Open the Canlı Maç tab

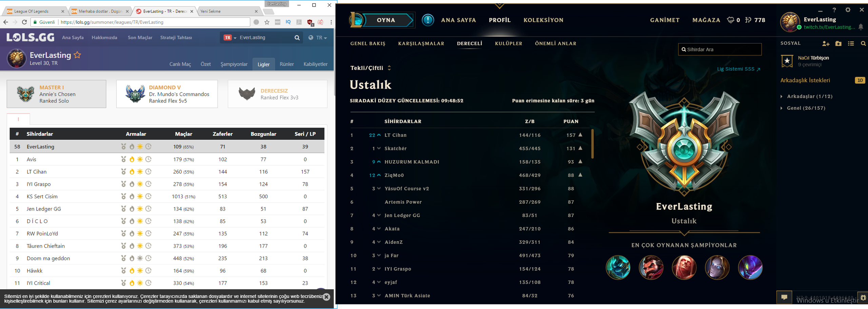[x=180, y=64]
